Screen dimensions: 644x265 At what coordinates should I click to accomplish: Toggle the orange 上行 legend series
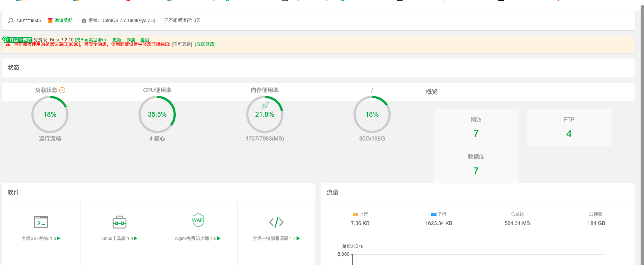[360, 214]
